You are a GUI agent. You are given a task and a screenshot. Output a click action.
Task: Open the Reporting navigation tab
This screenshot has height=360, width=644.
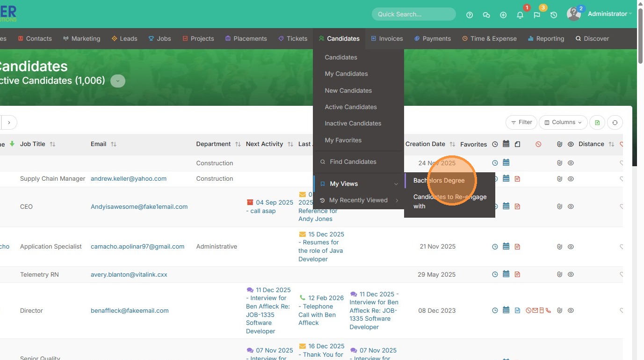pos(546,39)
